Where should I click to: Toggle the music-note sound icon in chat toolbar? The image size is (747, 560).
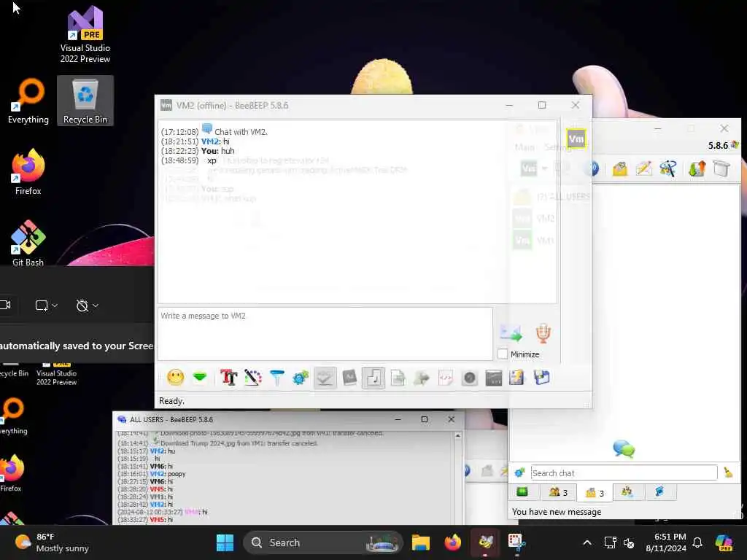pos(373,378)
